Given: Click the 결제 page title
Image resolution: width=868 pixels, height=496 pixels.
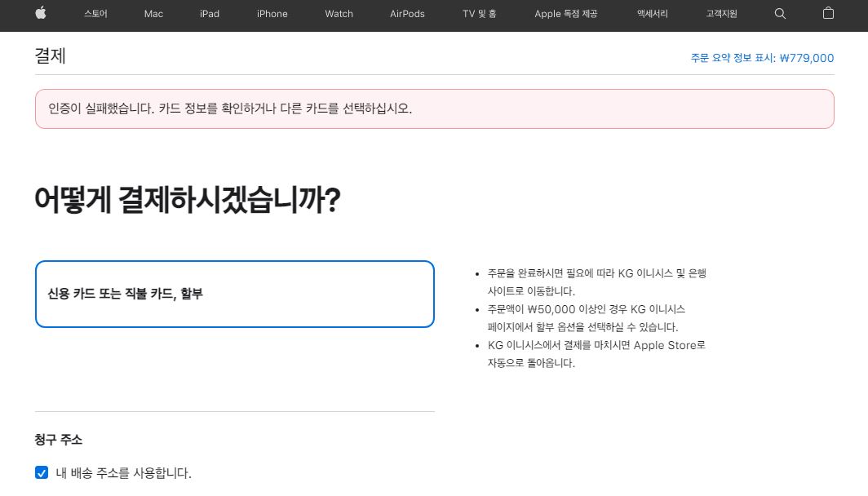Looking at the screenshot, I should tap(50, 56).
